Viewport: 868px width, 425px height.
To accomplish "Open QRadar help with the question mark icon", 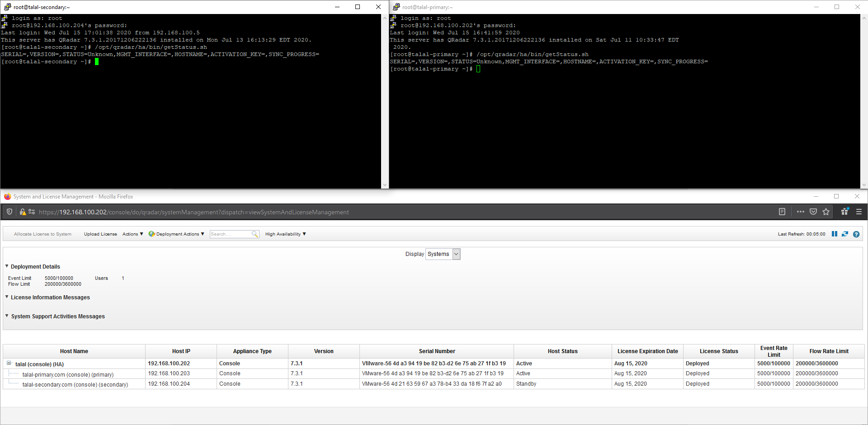I will pos(856,234).
